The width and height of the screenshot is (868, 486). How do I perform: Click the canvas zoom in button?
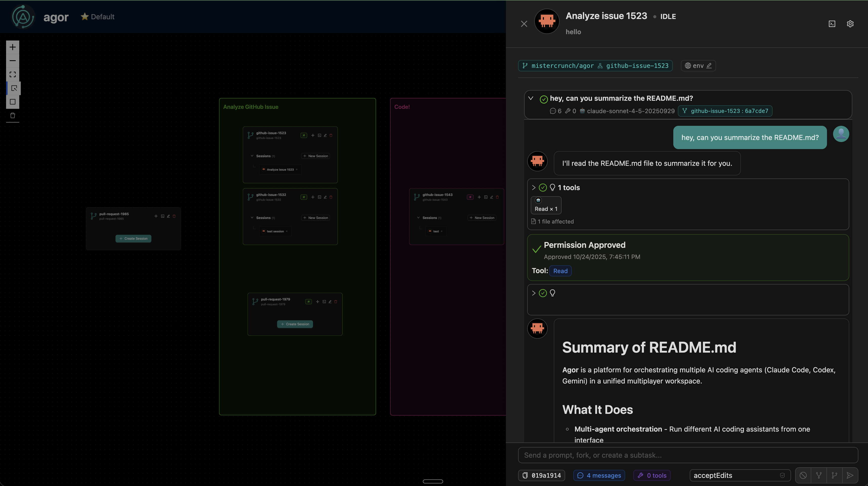coord(13,47)
